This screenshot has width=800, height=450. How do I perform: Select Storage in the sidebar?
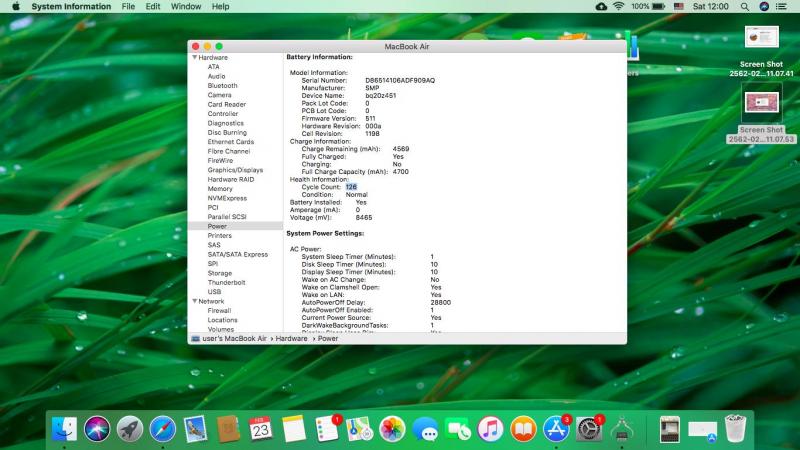coord(220,273)
